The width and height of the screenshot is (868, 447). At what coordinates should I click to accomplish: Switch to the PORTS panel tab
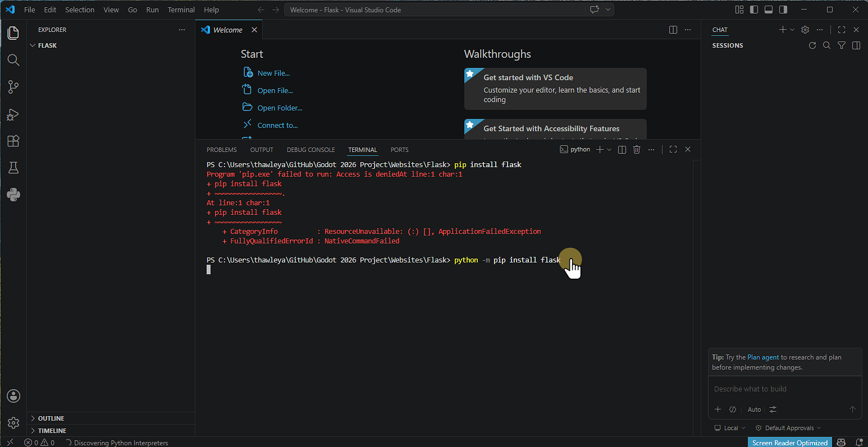(400, 150)
